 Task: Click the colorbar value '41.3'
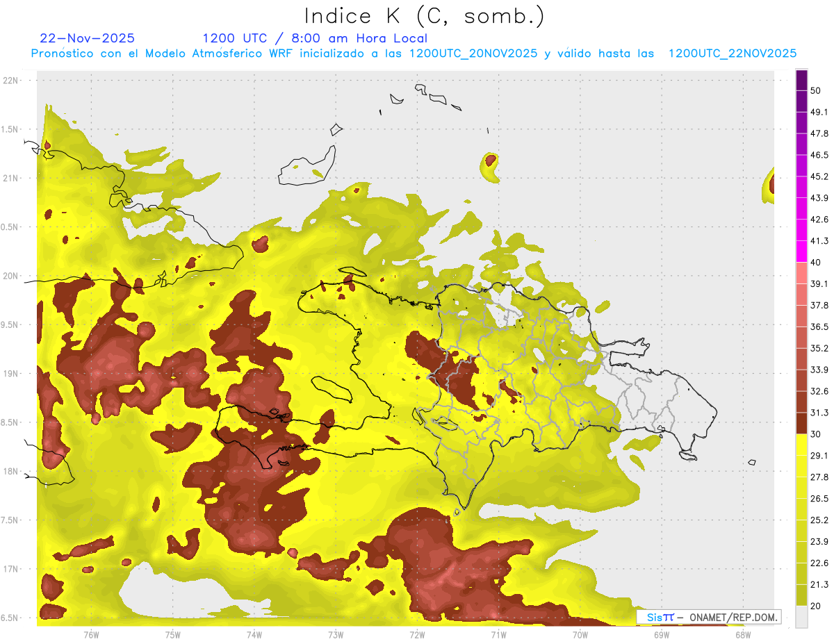coord(819,242)
